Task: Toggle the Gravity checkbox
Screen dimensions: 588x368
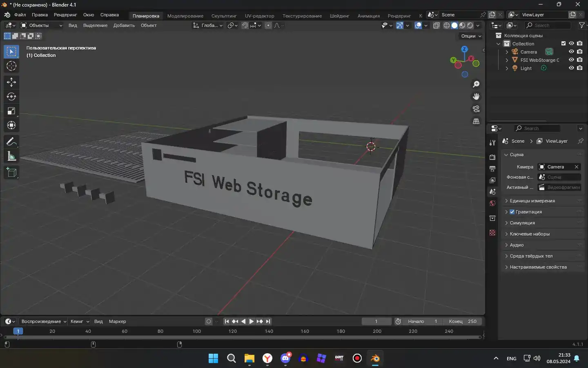Action: pyautogui.click(x=512, y=212)
